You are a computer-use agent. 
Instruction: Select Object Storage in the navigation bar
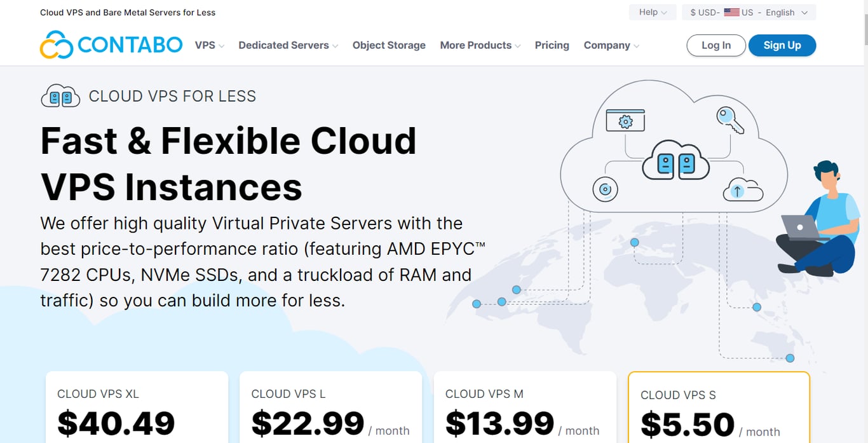coord(389,45)
